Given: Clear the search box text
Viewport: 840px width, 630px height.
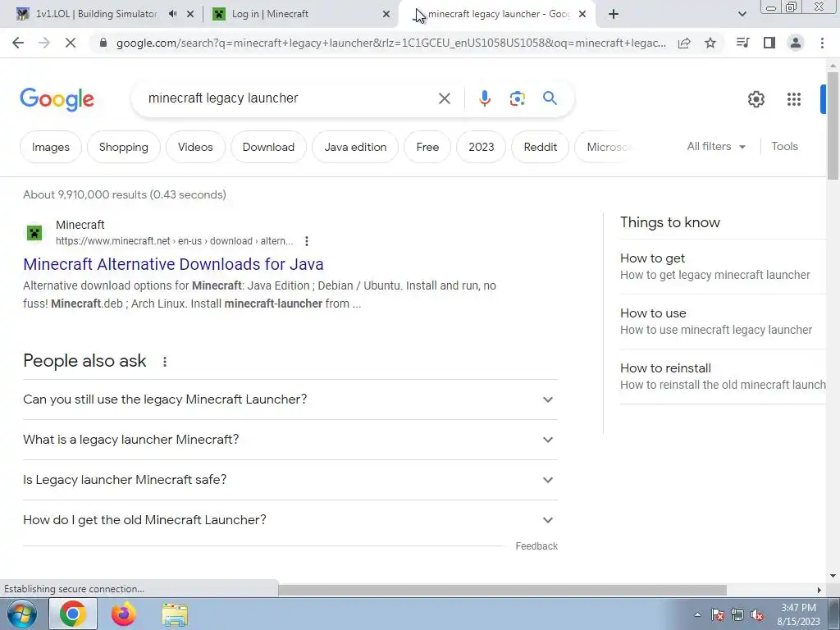Looking at the screenshot, I should [444, 98].
